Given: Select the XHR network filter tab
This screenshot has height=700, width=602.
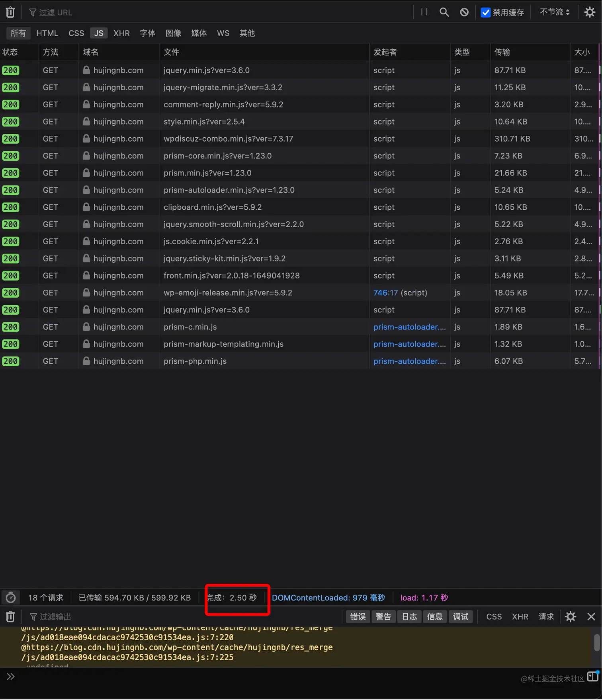Looking at the screenshot, I should (x=121, y=33).
